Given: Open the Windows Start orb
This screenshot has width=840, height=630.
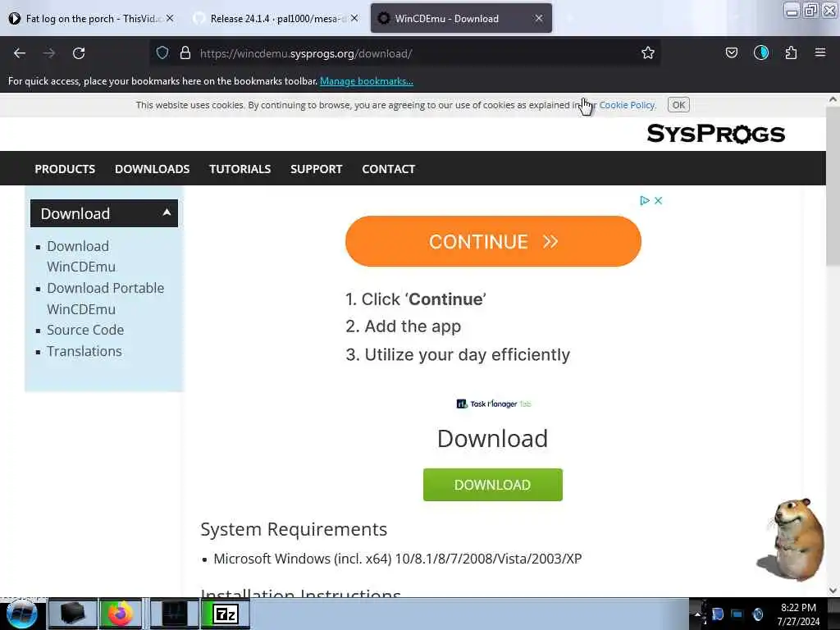Looking at the screenshot, I should 22,614.
